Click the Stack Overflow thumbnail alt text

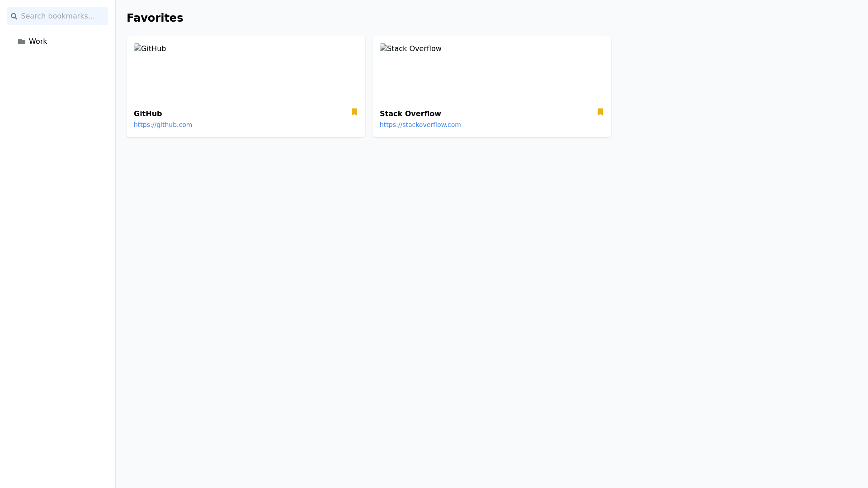[x=414, y=49]
